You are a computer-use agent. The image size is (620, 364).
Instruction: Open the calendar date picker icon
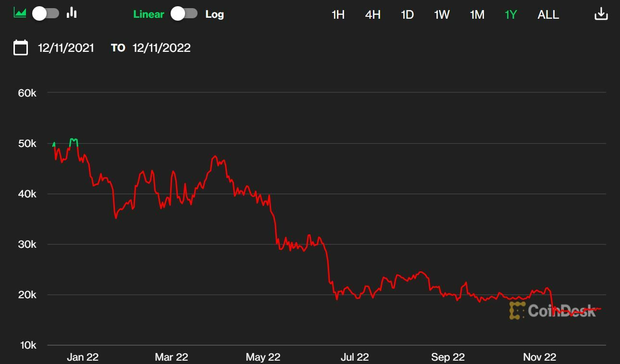coord(21,48)
